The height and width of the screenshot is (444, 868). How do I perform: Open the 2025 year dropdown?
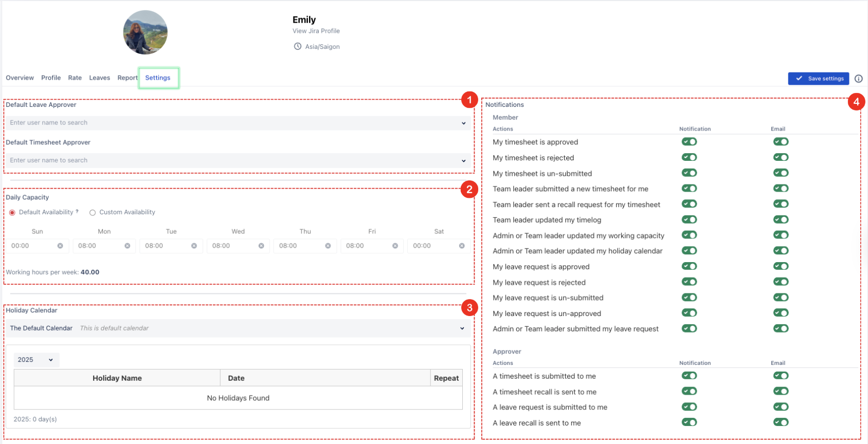36,360
